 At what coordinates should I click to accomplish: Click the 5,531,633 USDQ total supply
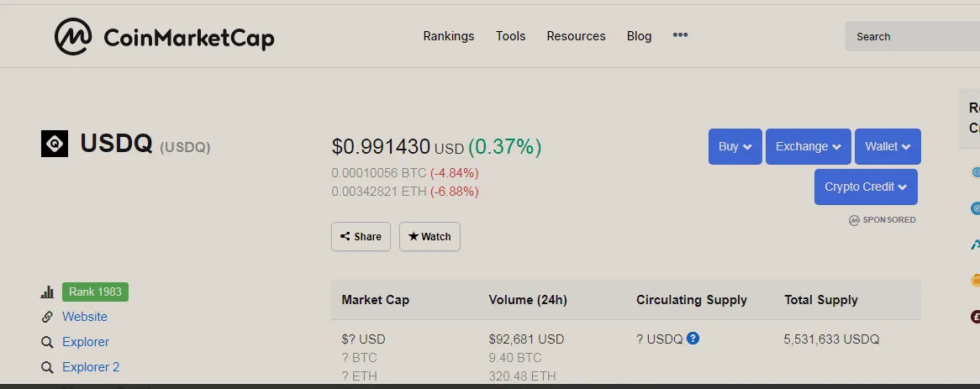(831, 339)
